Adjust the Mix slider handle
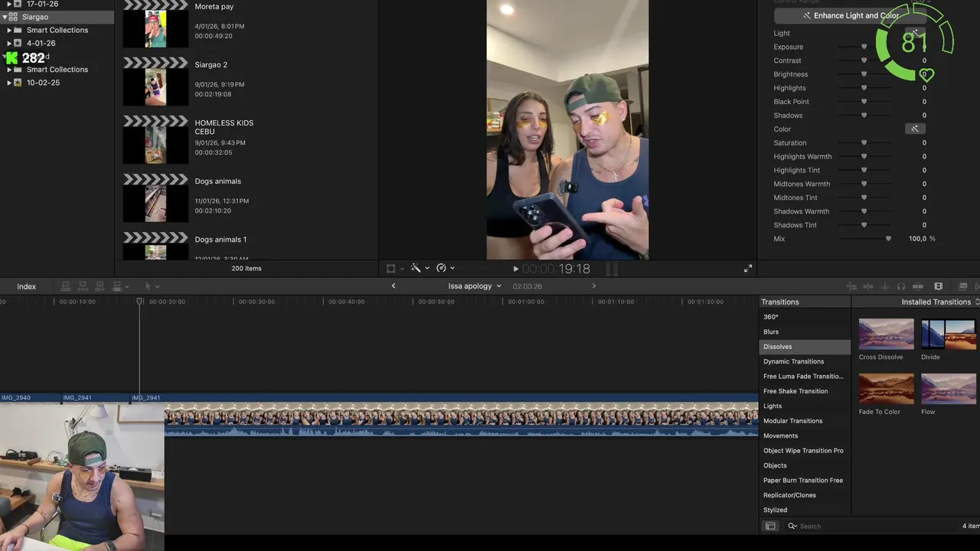The width and height of the screenshot is (980, 551). click(x=888, y=239)
